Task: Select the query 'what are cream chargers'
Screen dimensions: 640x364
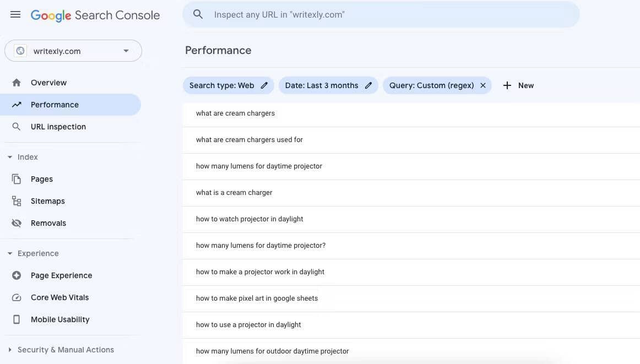Action: click(235, 113)
